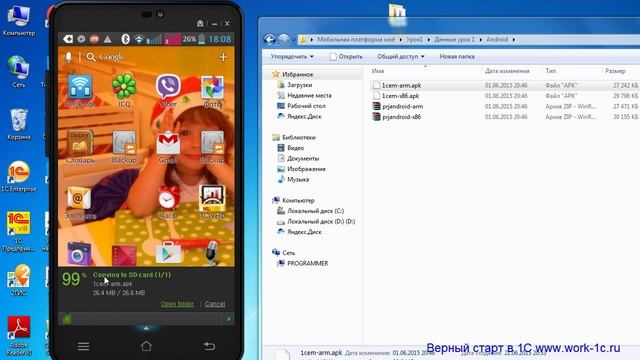Select PROGRAMMER under Сеть
Screen dimensions: 640x360
pyautogui.click(x=307, y=263)
